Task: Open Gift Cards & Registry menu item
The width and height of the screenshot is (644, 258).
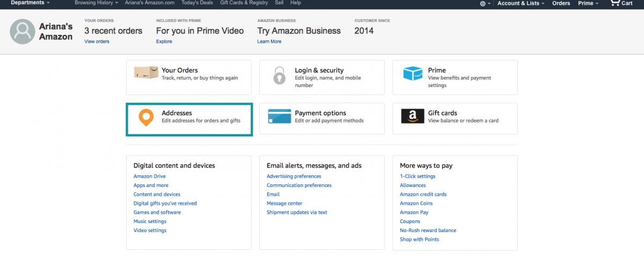Action: tap(244, 3)
